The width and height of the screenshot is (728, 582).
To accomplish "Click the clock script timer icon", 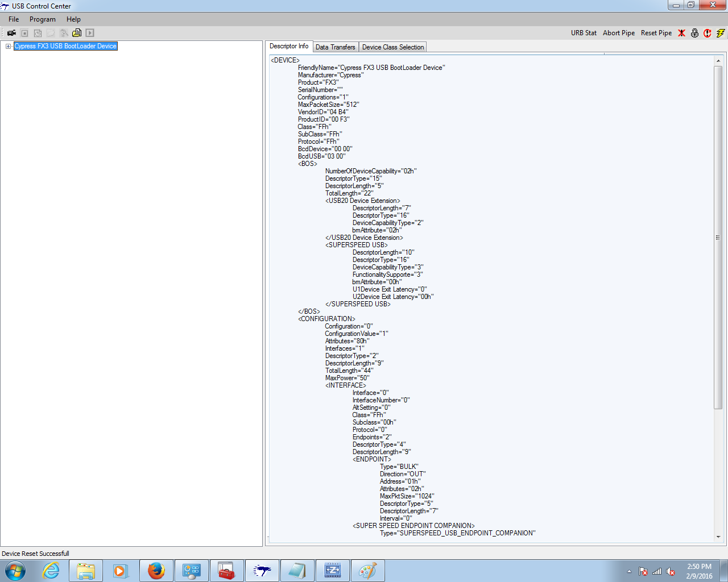I will click(x=38, y=33).
